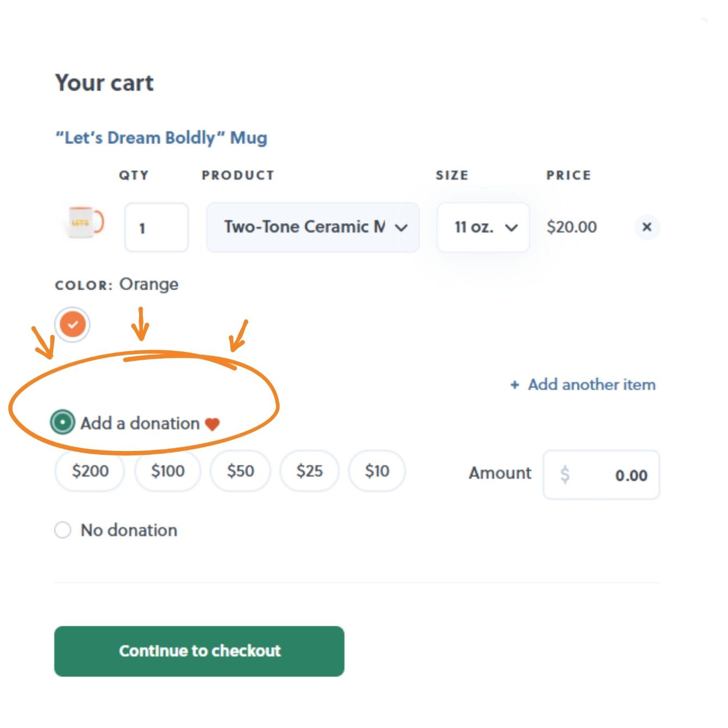Image resolution: width=728 pixels, height=728 pixels.
Task: Click the heart icon beside donation
Action: (212, 424)
